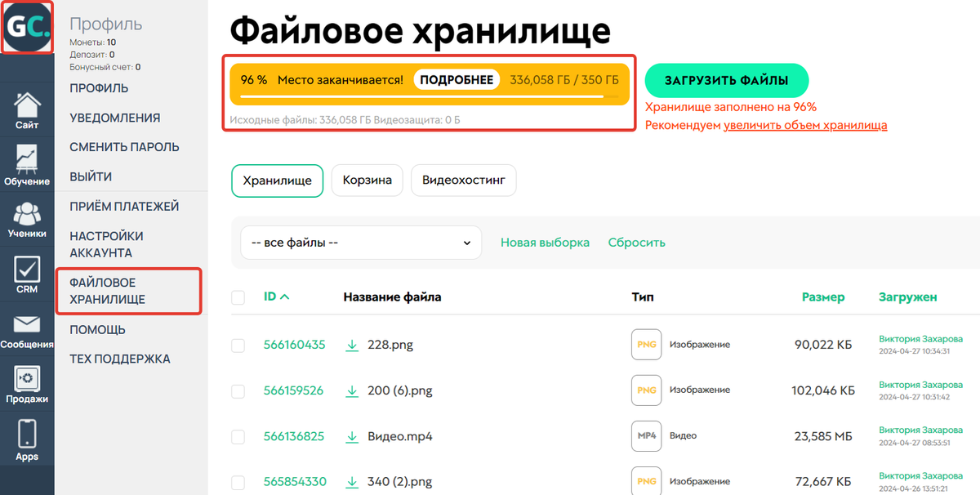Screen dimensions: 980x495
Task: Click PNG type icon for 340 (2).png
Action: point(647,481)
